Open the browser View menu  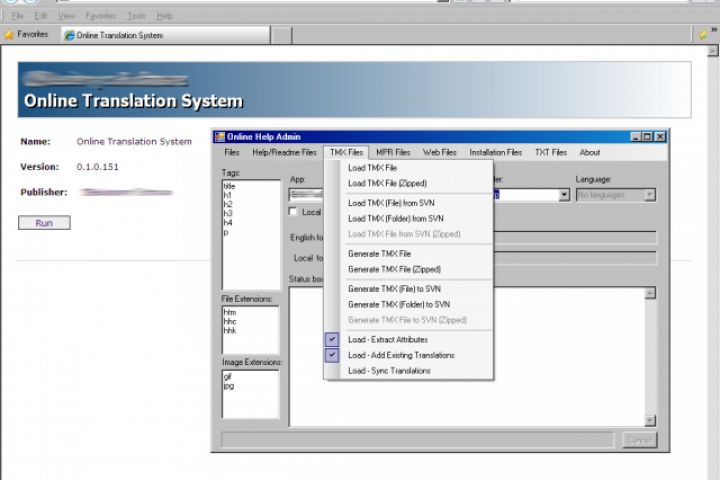66,16
